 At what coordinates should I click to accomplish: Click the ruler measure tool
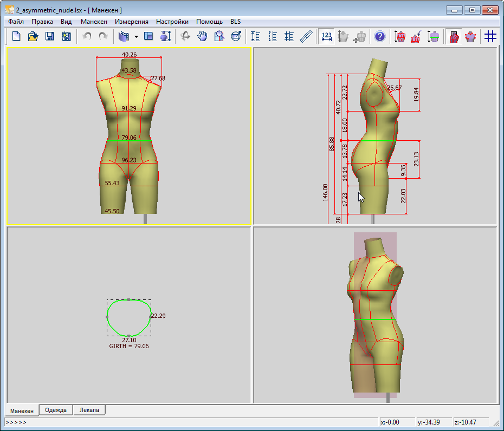(x=307, y=37)
